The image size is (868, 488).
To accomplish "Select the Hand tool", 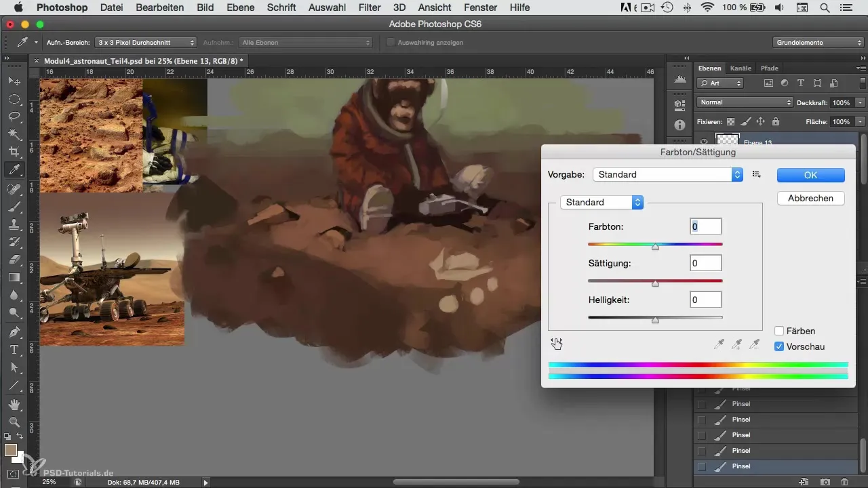I will tap(14, 405).
